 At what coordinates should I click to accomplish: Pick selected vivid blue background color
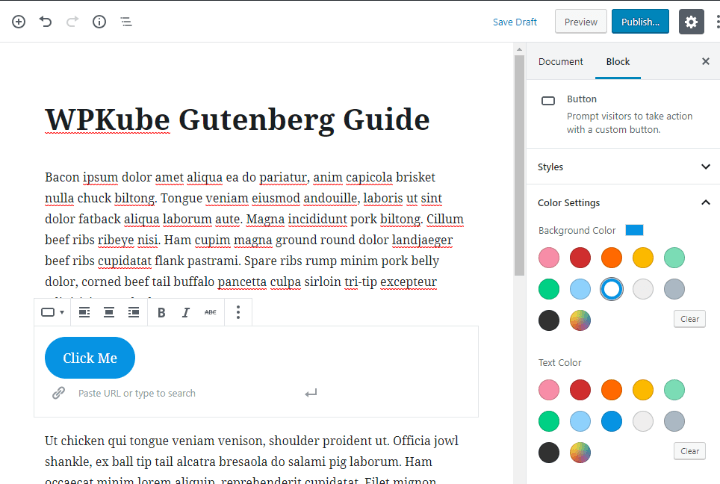[612, 289]
